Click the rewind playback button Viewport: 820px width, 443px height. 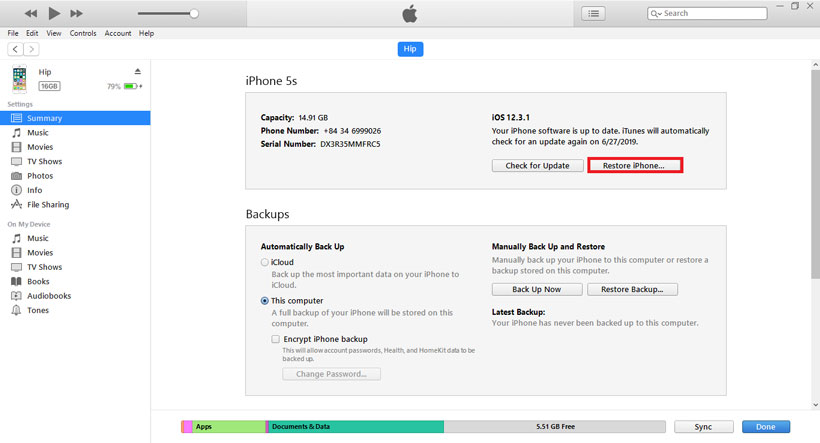click(31, 14)
